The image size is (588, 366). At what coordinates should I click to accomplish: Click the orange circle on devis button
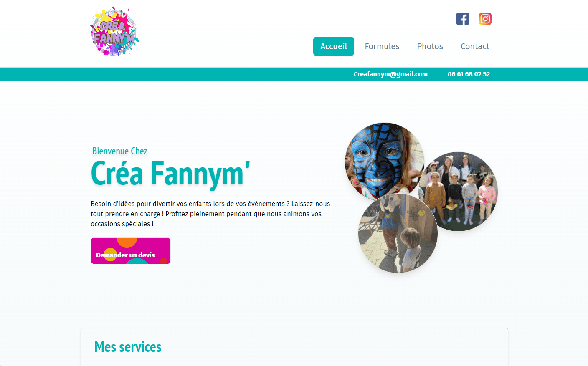click(x=127, y=242)
